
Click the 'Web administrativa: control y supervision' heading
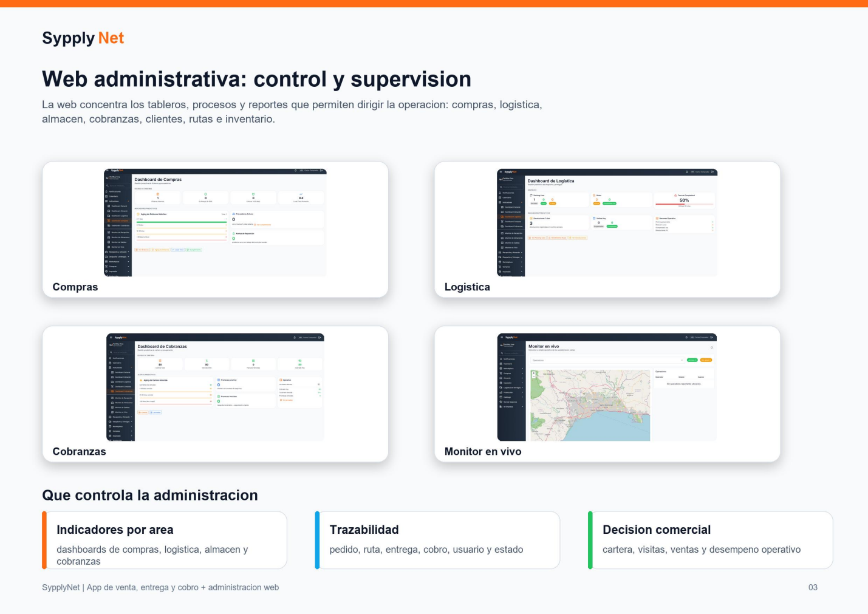pyautogui.click(x=256, y=80)
